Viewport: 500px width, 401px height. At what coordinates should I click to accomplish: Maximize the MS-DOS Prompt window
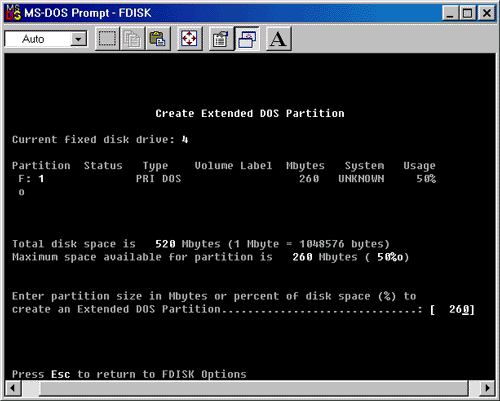pyautogui.click(x=468, y=13)
